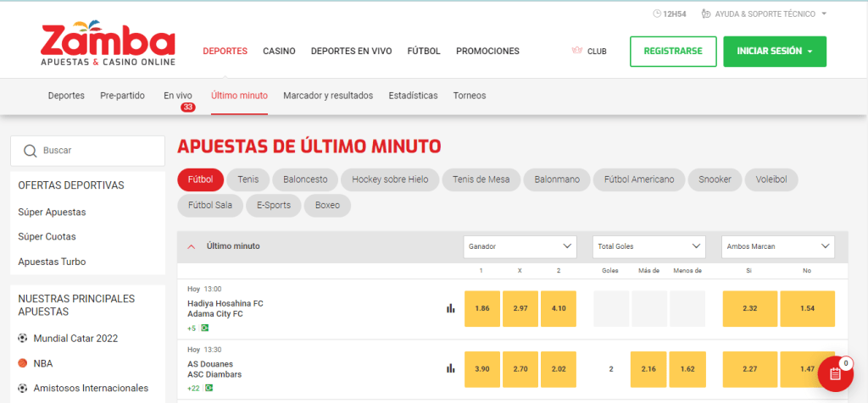Image resolution: width=868 pixels, height=403 pixels.
Task: Click the clock icon next to 12H54
Action: click(657, 14)
